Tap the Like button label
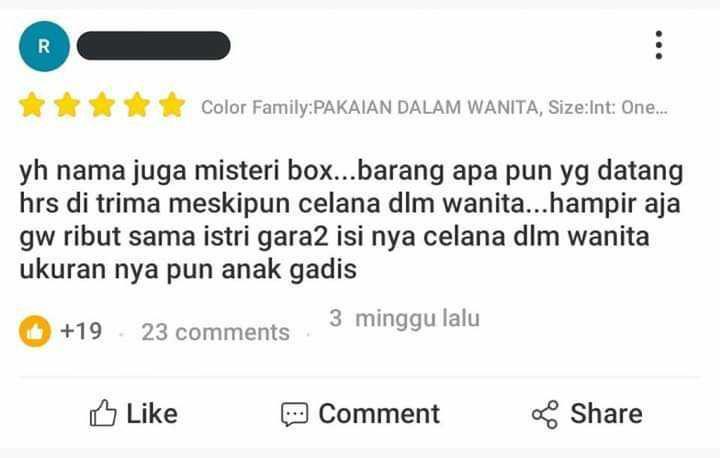720x458 pixels. [x=152, y=413]
